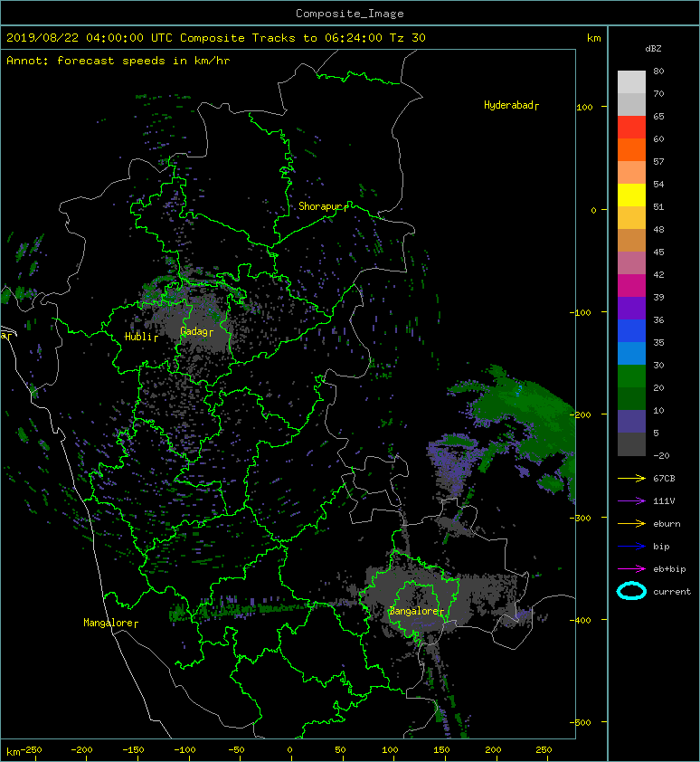Click the Hubli city label
Viewport: 700px width, 762px height.
tap(141, 337)
